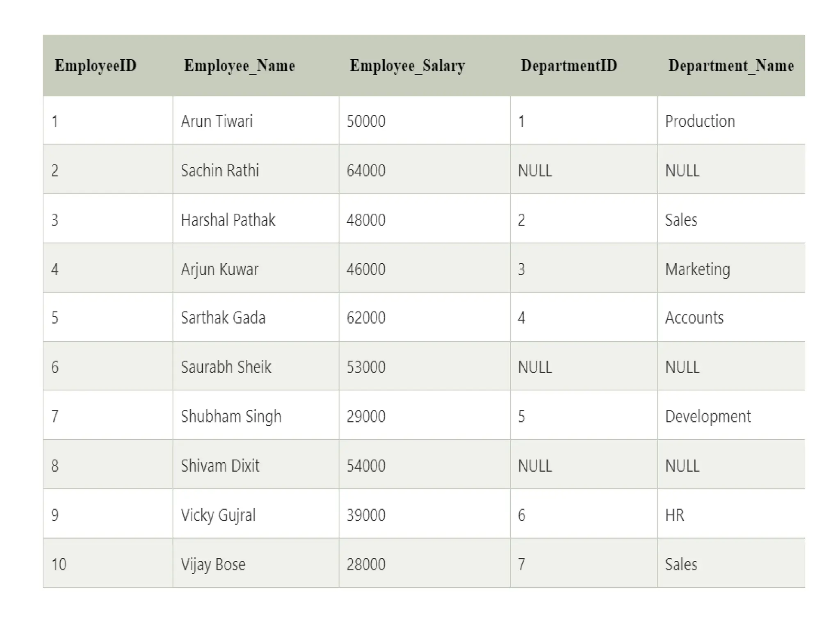Click the Employee_Salary column header

coord(407,66)
